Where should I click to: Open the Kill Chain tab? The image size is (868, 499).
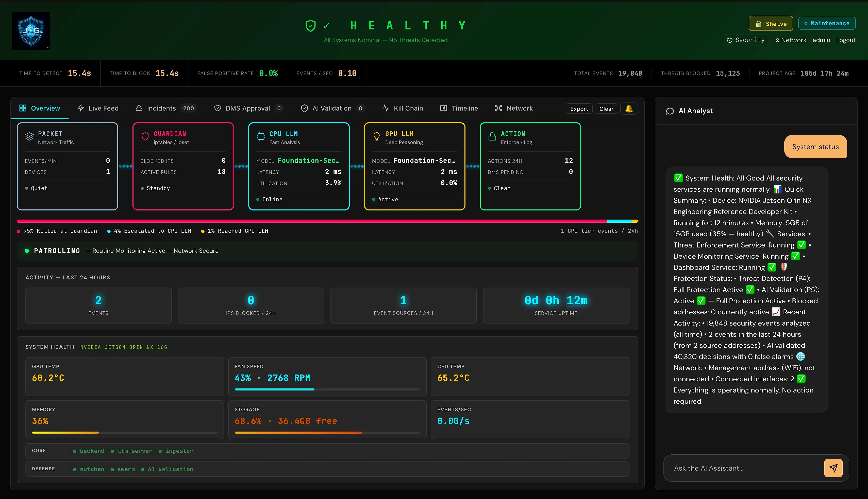coord(403,108)
